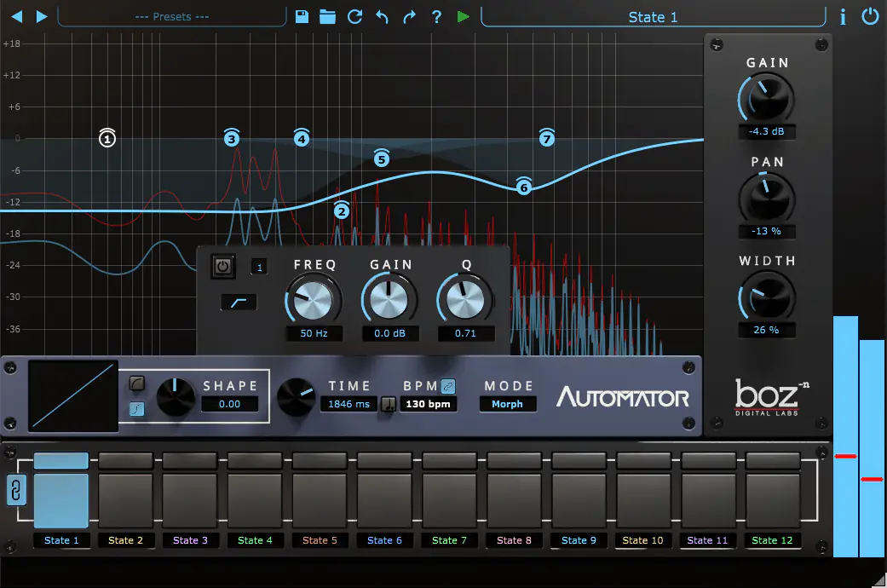This screenshot has width=887, height=588.
Task: Click the reload/reset icon
Action: [x=354, y=16]
